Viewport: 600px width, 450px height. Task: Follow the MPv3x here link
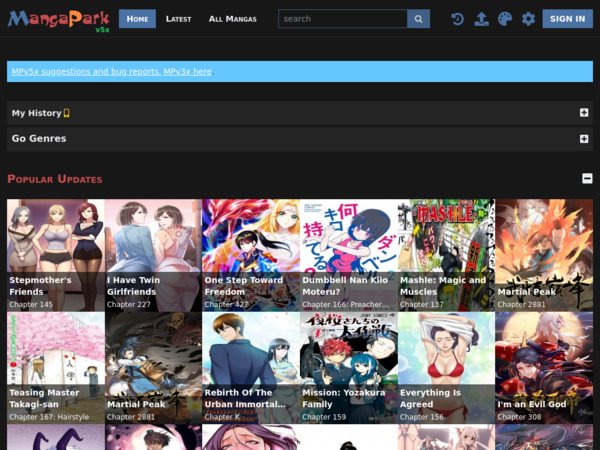[188, 72]
